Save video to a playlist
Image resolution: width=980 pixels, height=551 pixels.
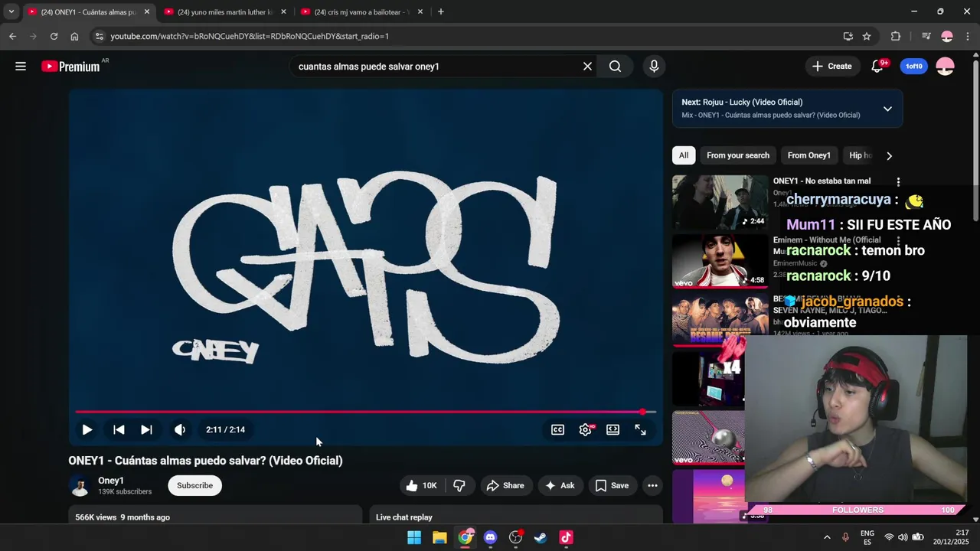pyautogui.click(x=612, y=486)
